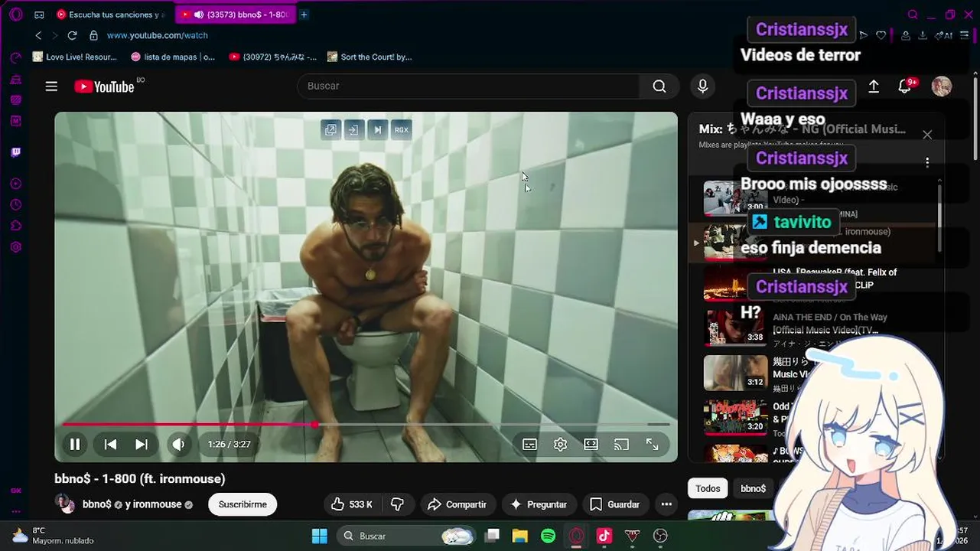Open a new tab with plus button
This screenshot has width=980, height=551.
pos(304,15)
